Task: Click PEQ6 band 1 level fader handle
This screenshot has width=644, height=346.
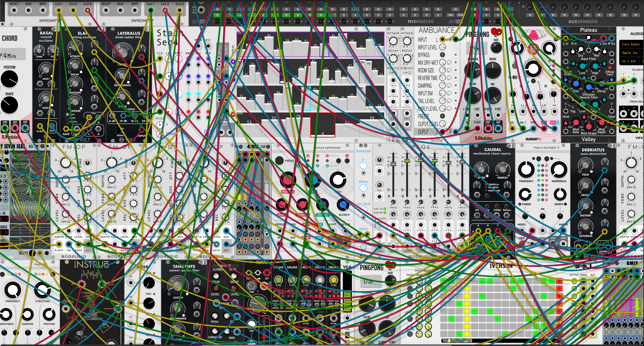Action: pyautogui.click(x=393, y=164)
